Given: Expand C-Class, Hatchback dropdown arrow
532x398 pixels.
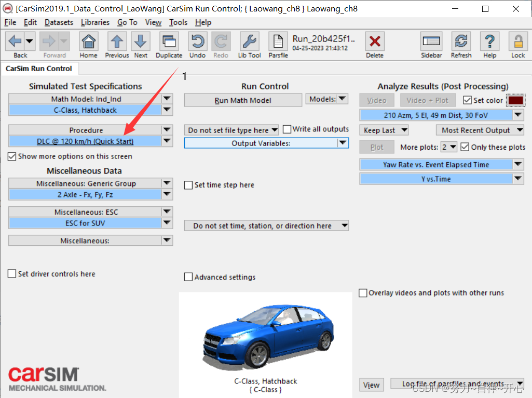Looking at the screenshot, I should click(x=167, y=110).
